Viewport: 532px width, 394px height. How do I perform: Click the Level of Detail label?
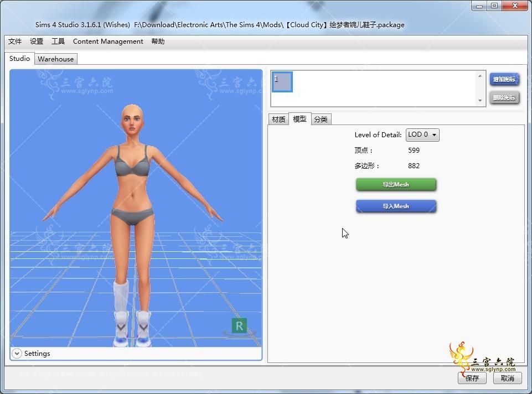(378, 135)
